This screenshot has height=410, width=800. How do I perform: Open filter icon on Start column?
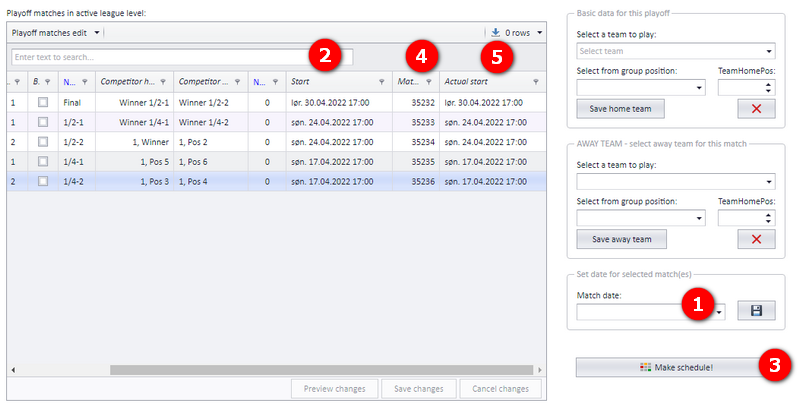tap(382, 82)
